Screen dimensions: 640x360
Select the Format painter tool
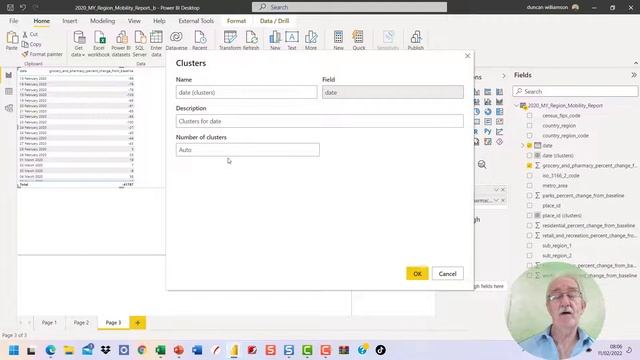click(42, 54)
